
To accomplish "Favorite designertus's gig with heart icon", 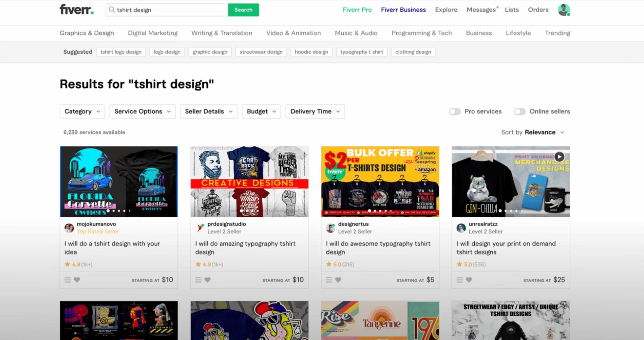I will pyautogui.click(x=338, y=280).
